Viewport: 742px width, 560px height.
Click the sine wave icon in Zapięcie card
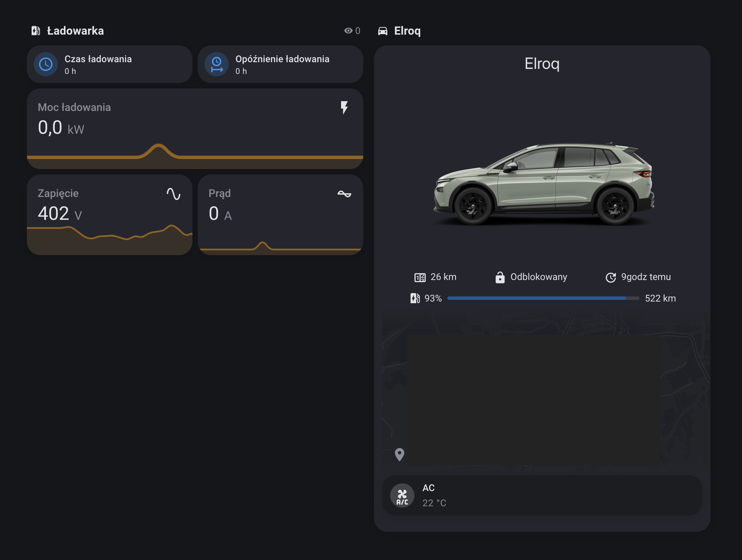pyautogui.click(x=174, y=194)
